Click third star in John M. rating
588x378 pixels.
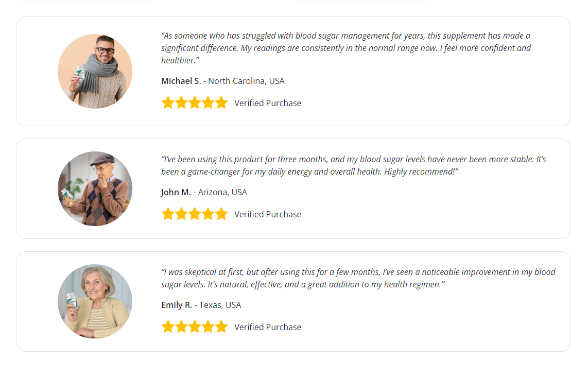[x=195, y=214]
